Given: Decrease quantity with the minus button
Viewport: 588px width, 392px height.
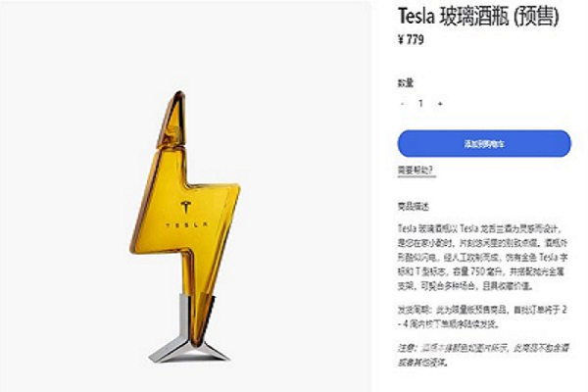Looking at the screenshot, I should 403,104.
